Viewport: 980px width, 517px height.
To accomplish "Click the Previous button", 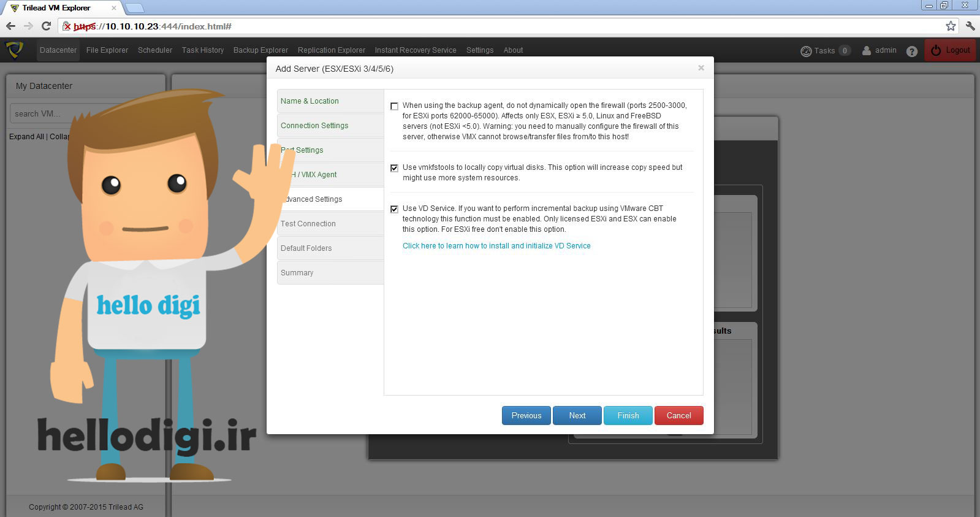I will click(x=526, y=415).
